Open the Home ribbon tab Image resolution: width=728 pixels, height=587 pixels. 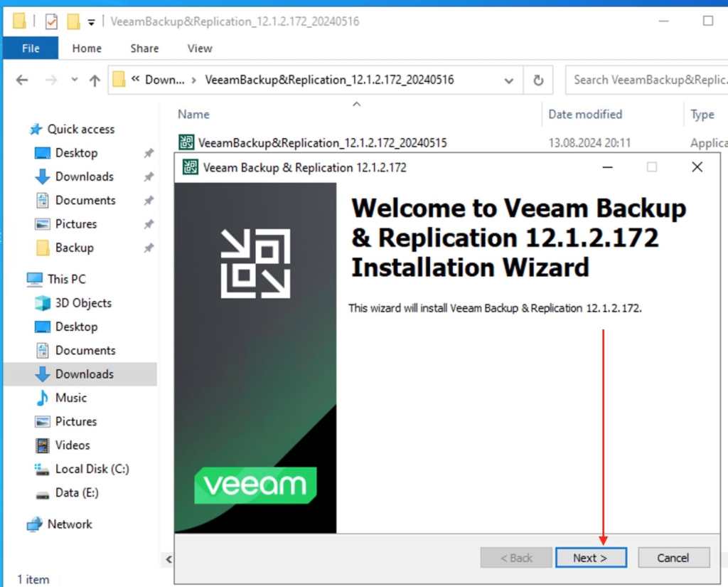[x=87, y=48]
